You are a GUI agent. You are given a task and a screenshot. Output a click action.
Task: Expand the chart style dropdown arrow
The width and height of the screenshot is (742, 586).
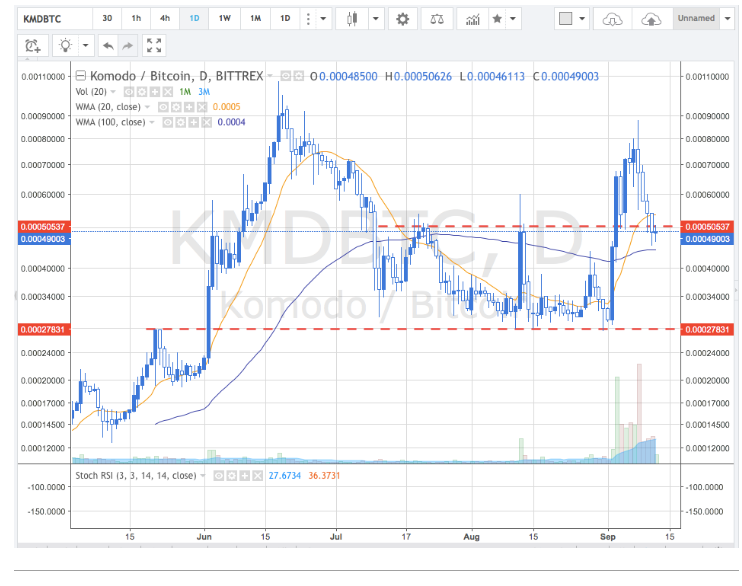[x=375, y=19]
